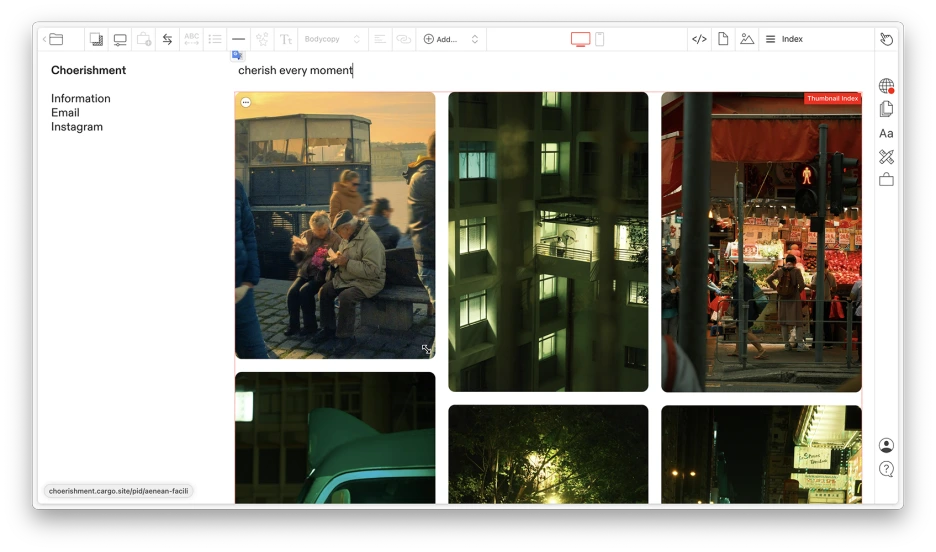Select the elderly couple on bench thumbnail
Image resolution: width=936 pixels, height=552 pixels.
pyautogui.click(x=335, y=225)
